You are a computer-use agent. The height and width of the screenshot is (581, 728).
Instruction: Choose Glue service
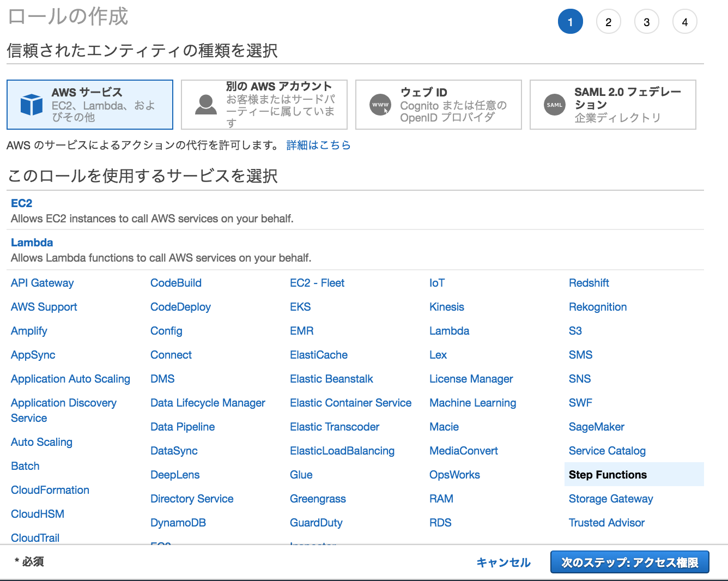tap(301, 475)
